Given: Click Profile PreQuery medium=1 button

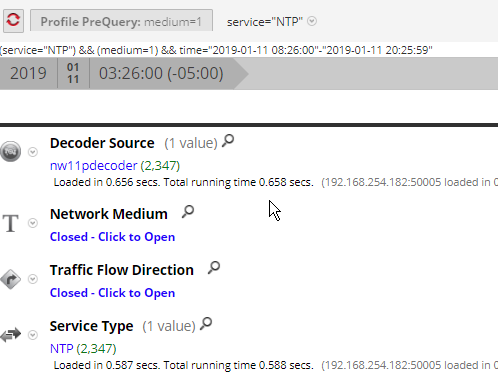Looking at the screenshot, I should 121,21.
